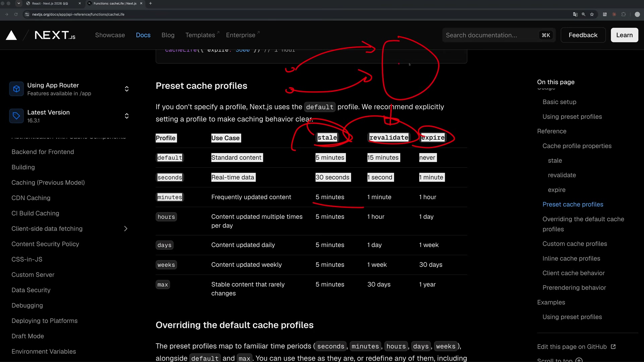Open the browser profile avatar

click(x=637, y=14)
